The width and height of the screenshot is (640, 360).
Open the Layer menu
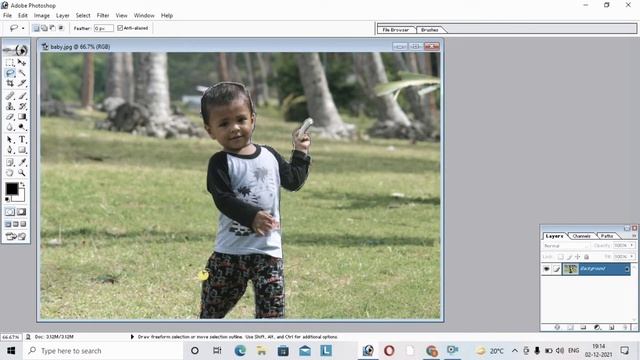(62, 16)
